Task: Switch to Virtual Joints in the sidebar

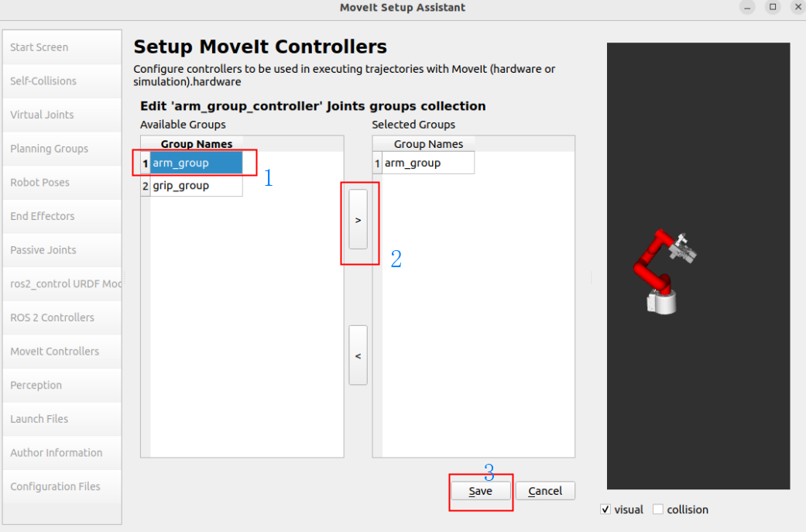Action: tap(62, 115)
